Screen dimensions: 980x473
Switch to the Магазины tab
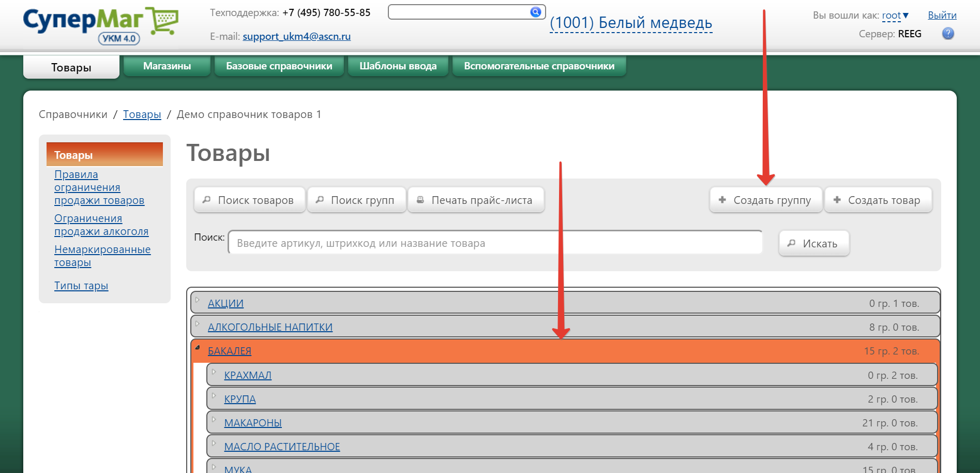pos(167,66)
